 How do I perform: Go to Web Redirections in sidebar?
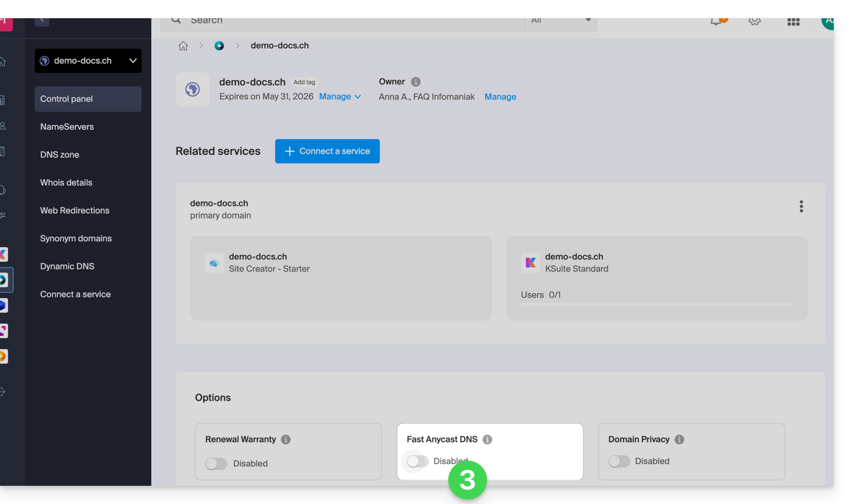75,211
